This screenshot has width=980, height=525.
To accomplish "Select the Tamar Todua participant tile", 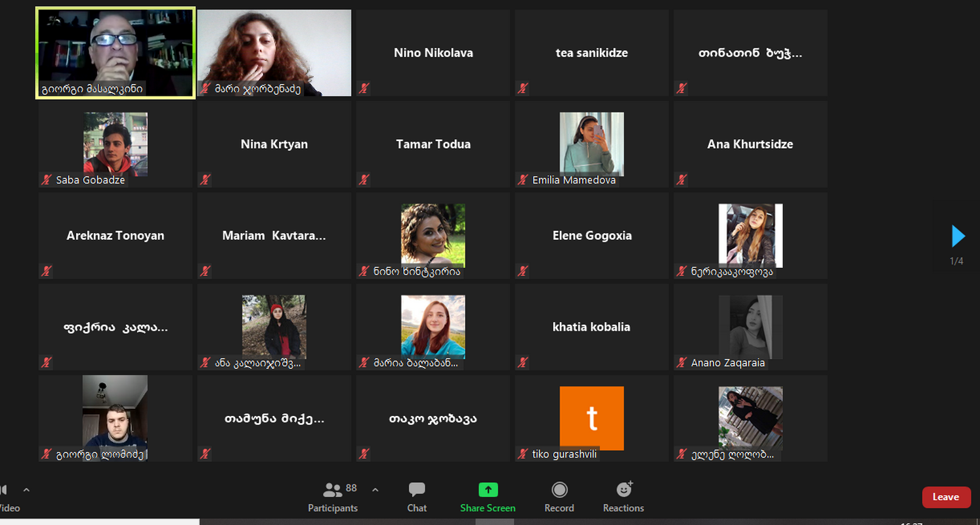I will click(433, 144).
